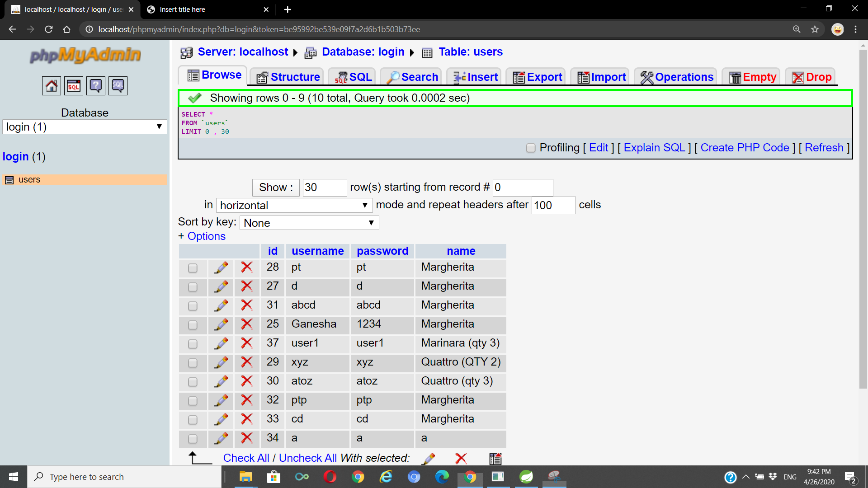Click the red delete X beside With selected

tap(461, 459)
